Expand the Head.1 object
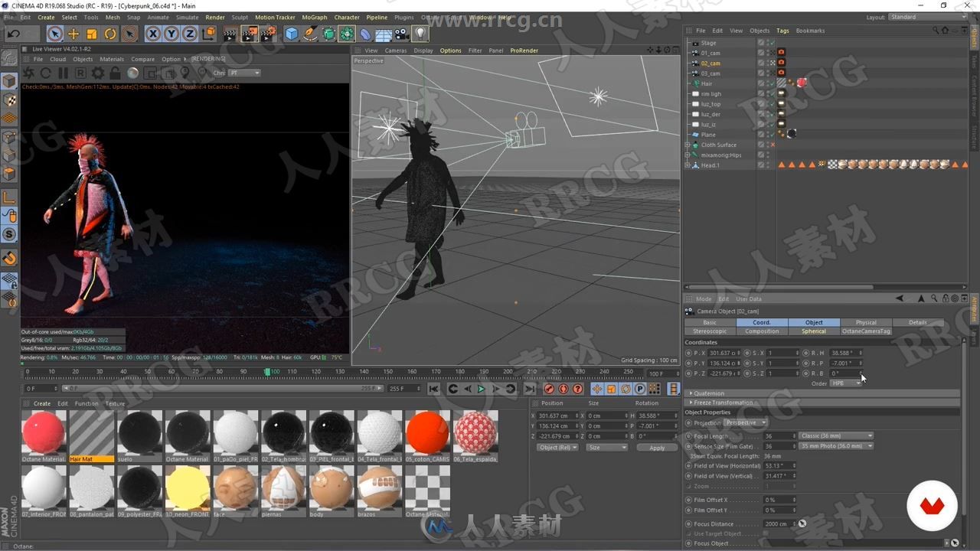 tap(688, 165)
